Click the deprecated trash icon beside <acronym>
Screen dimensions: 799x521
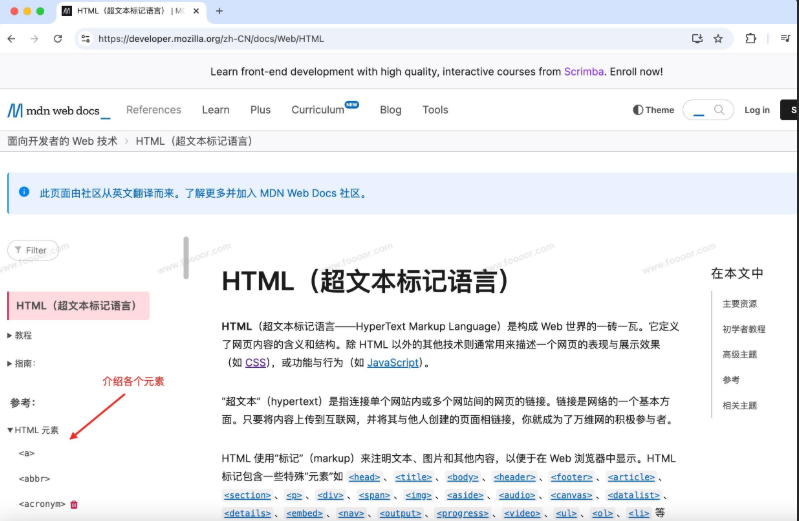click(74, 504)
